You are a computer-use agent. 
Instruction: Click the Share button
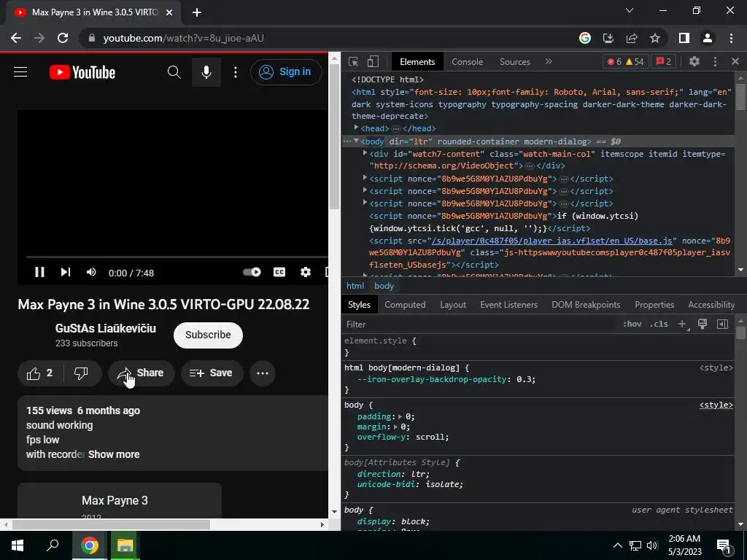(142, 373)
